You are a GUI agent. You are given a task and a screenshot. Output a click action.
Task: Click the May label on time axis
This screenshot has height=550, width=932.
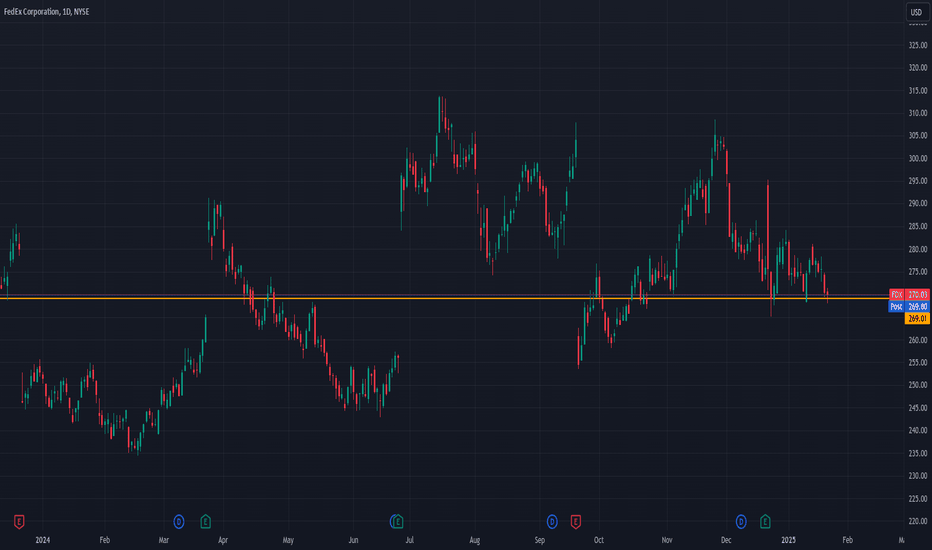[288, 540]
